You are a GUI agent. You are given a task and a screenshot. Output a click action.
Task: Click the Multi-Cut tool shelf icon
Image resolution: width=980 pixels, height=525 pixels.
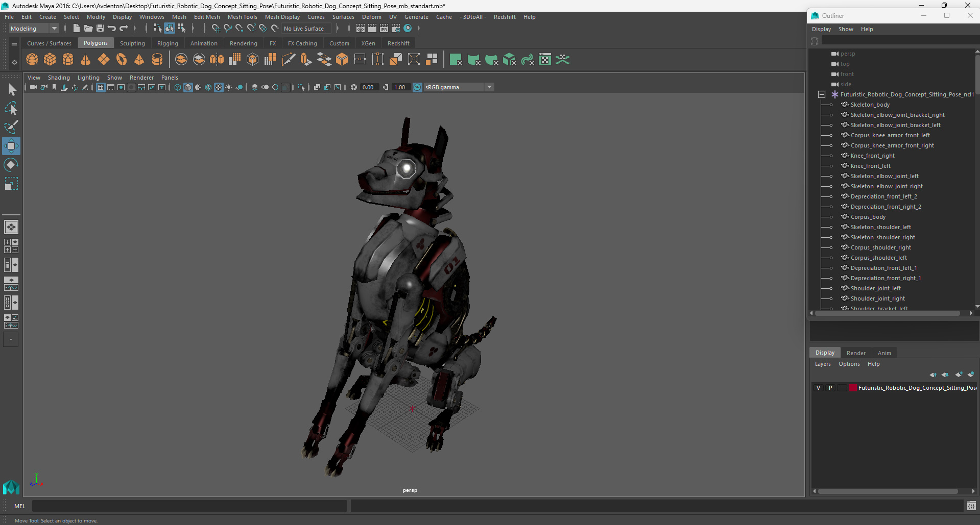tap(289, 60)
